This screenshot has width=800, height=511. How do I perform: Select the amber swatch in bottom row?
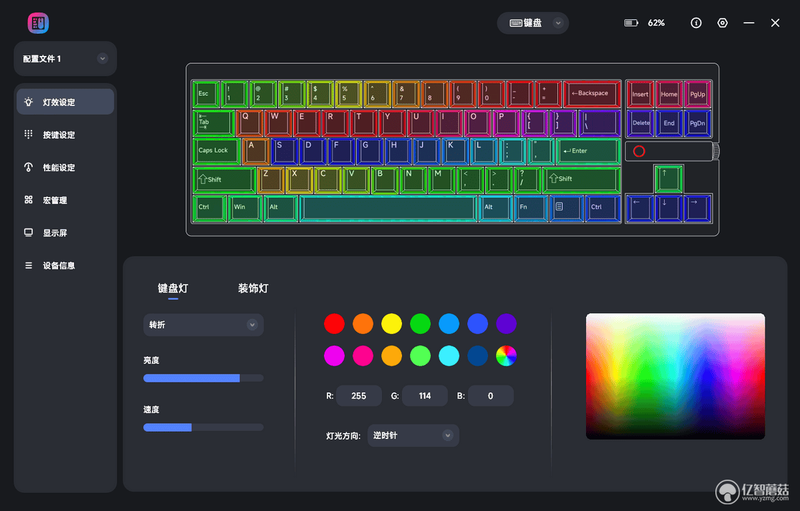click(x=391, y=356)
